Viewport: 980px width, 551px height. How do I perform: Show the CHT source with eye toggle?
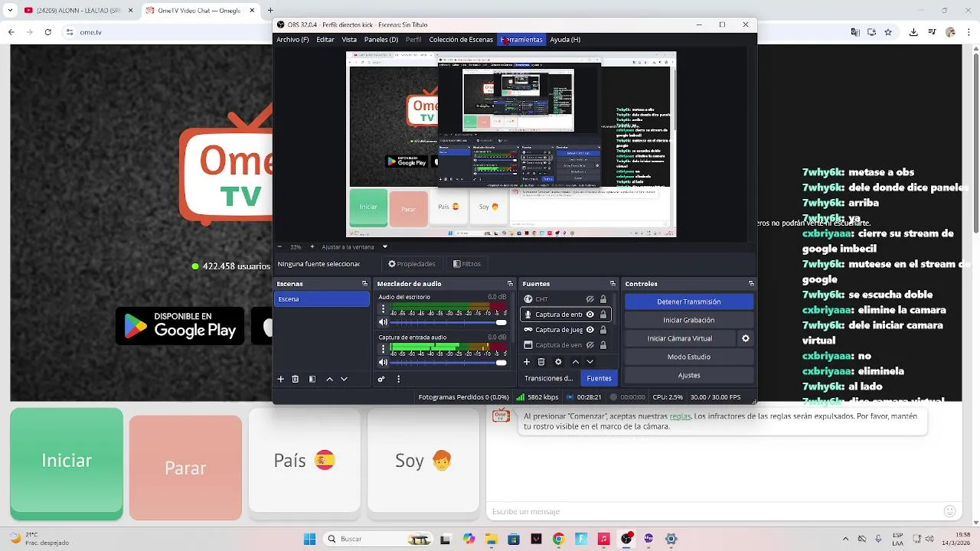590,299
